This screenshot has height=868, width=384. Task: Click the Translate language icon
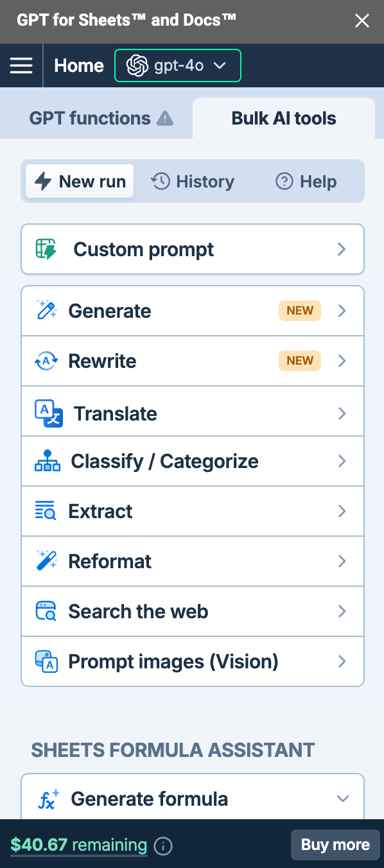click(x=48, y=413)
